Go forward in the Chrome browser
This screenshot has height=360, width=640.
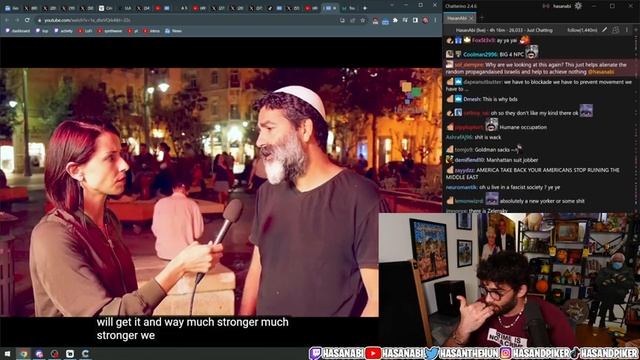pyautogui.click(x=17, y=20)
